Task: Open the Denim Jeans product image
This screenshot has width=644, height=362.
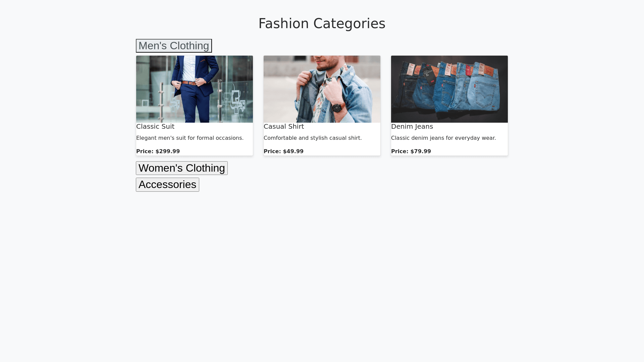Action: click(449, 89)
